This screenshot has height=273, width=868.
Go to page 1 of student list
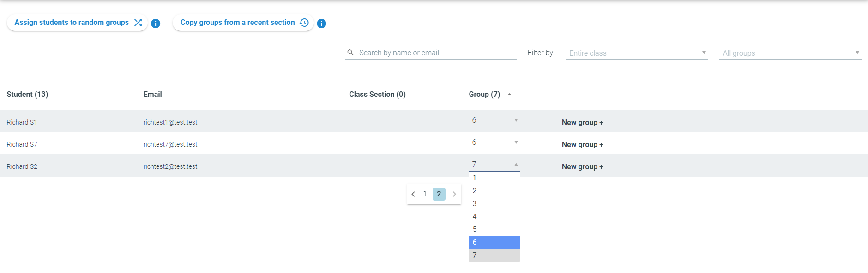[425, 194]
